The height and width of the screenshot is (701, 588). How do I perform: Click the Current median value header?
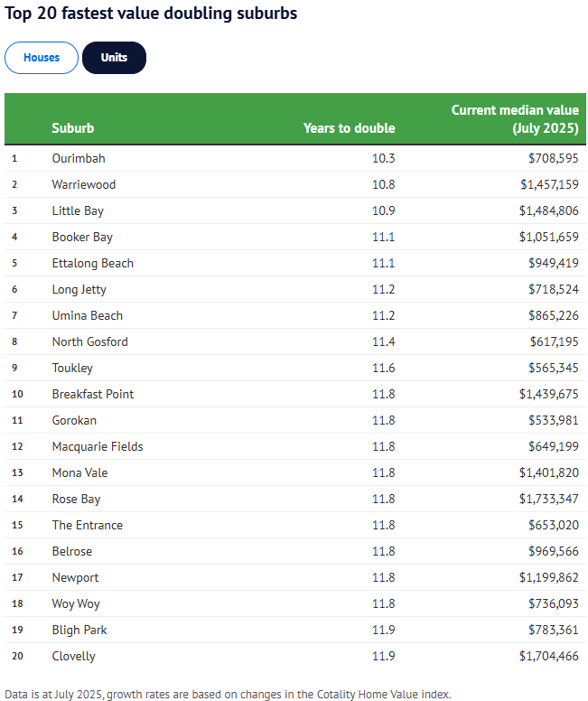pyautogui.click(x=515, y=119)
